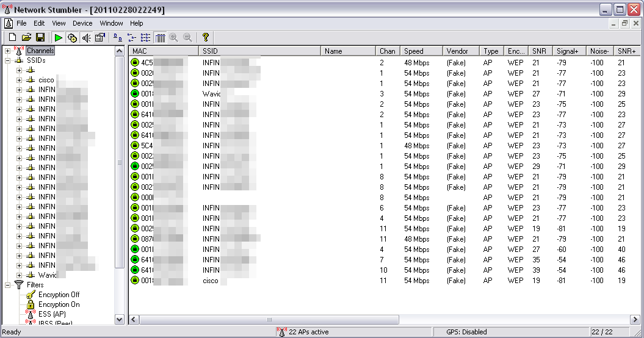
Task: Click the Save floppy disk icon
Action: tap(40, 38)
